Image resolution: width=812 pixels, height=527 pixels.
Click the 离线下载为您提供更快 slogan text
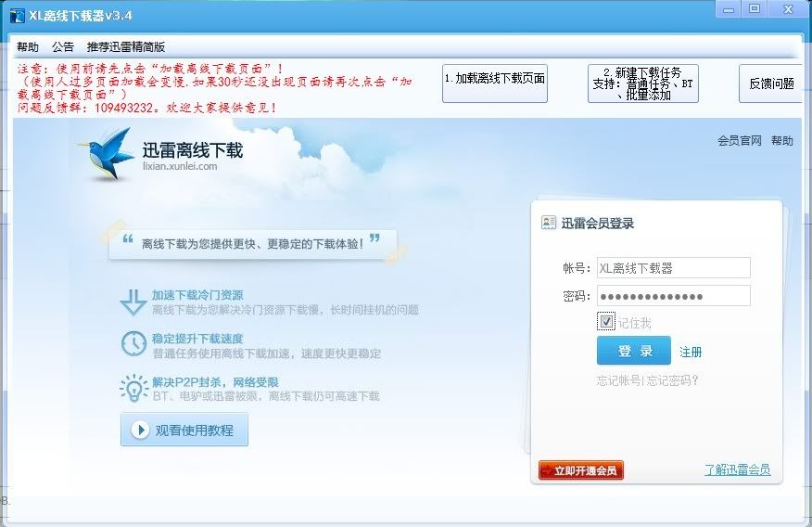(x=253, y=243)
